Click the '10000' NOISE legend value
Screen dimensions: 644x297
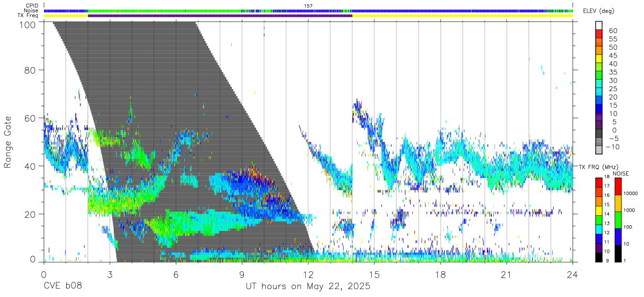point(631,194)
